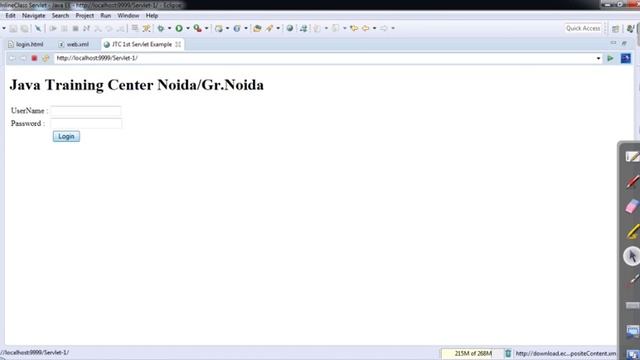Click the red Stop loading button
Screen dimensions: 640x360
34,58
